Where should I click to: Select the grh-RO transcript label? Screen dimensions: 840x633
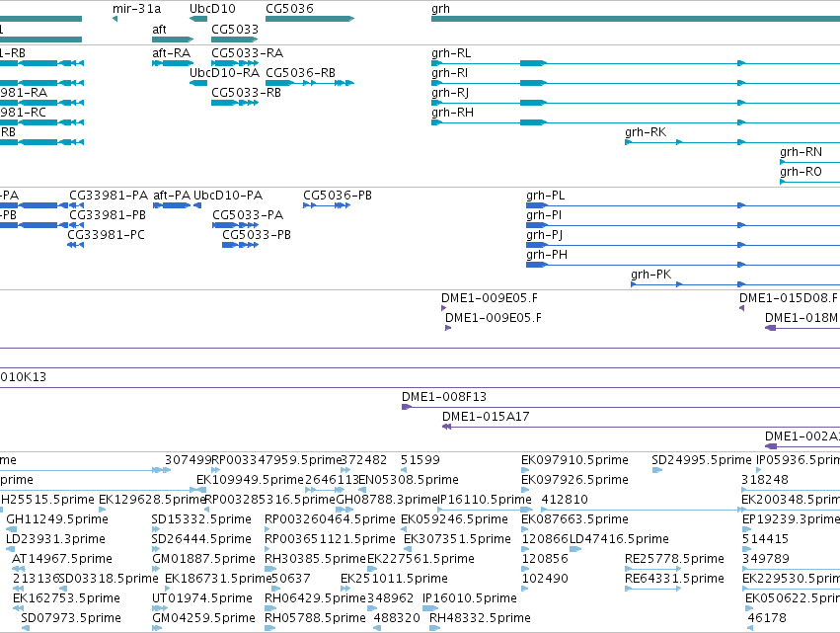point(801,172)
